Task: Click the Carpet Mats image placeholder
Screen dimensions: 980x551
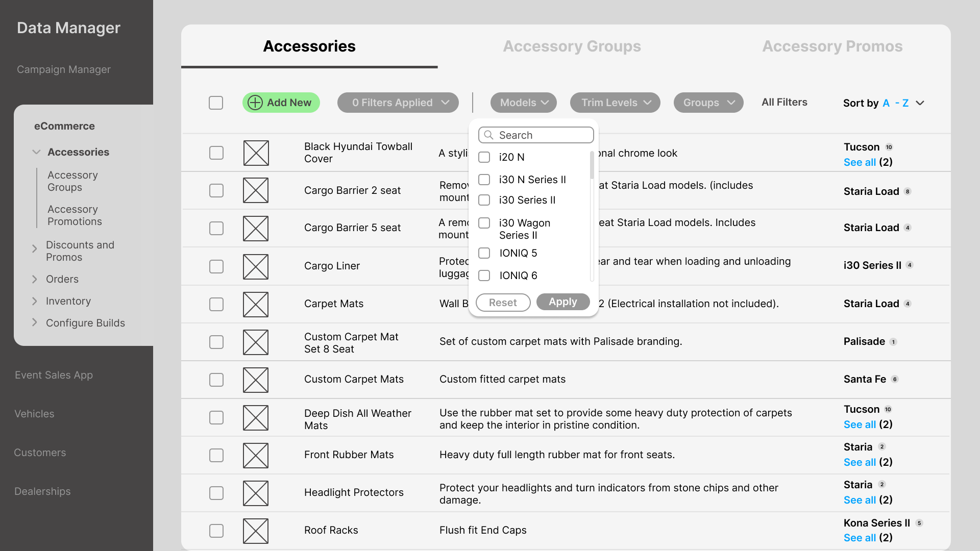Action: coord(256,304)
